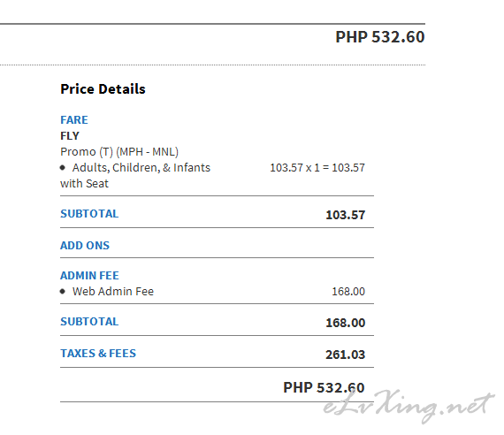Click the bold 103.57 subtotal amount

click(x=346, y=215)
